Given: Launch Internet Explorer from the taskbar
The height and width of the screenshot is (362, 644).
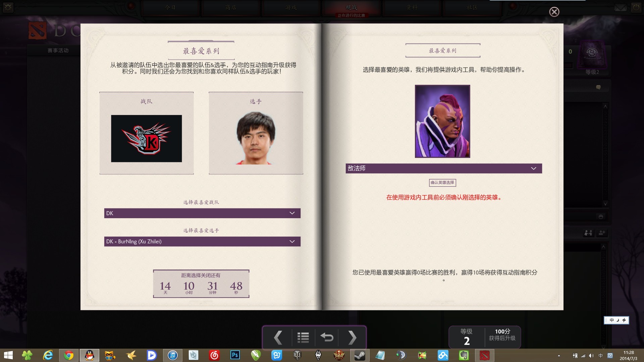Looking at the screenshot, I should [x=48, y=355].
